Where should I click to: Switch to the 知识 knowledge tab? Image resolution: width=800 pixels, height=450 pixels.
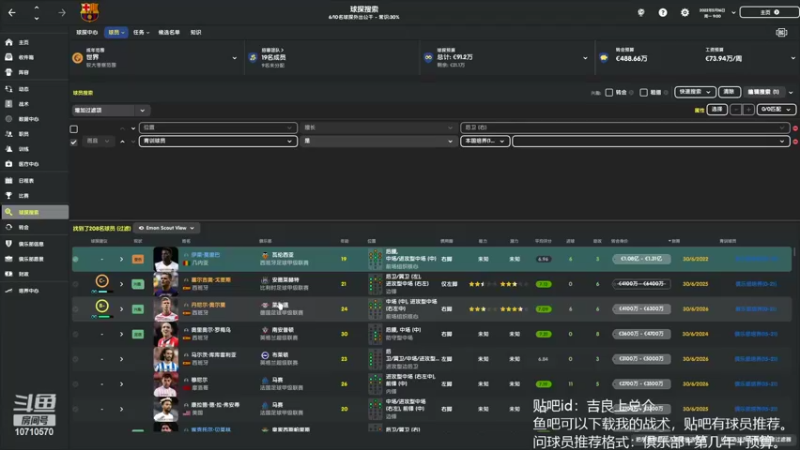coord(196,32)
